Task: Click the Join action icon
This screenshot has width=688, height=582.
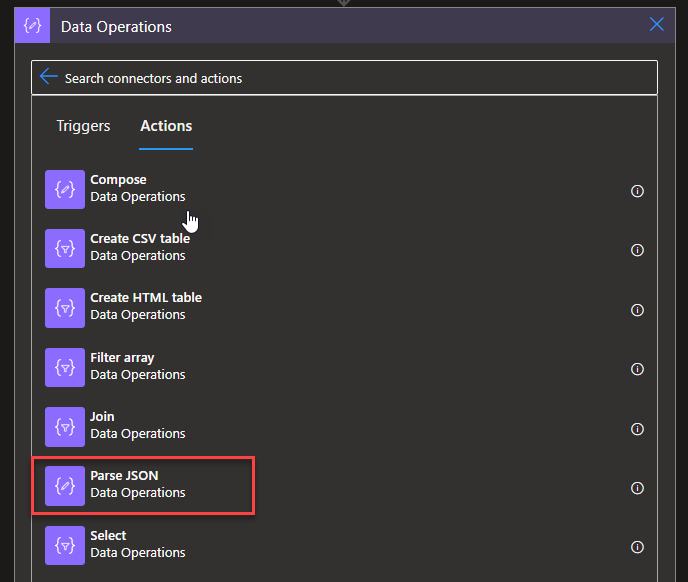Action: pos(65,427)
